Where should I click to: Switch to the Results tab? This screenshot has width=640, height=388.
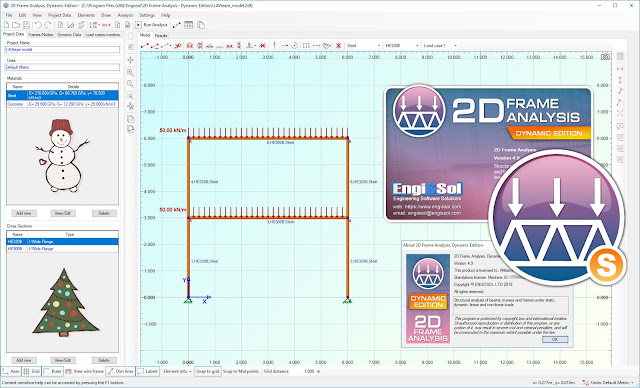click(x=161, y=35)
